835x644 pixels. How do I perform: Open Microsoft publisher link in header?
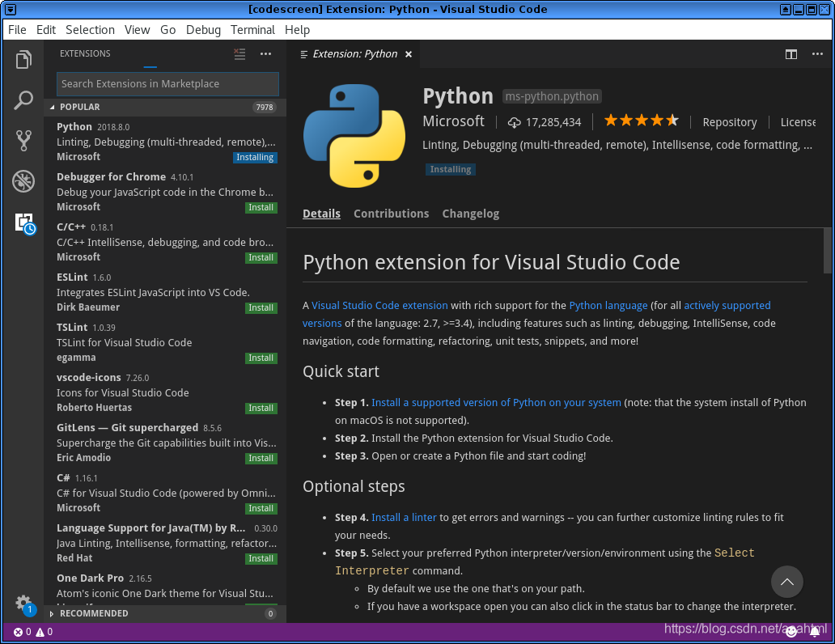(453, 121)
